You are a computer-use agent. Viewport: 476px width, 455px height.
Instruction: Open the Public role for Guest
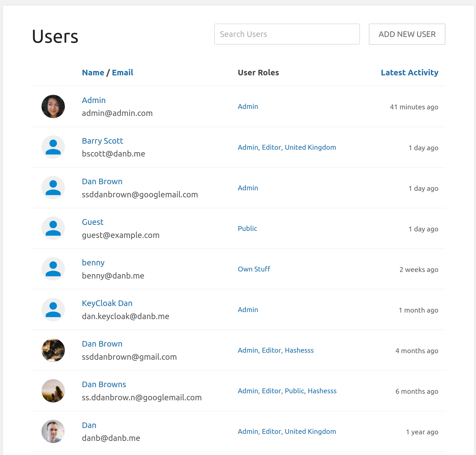(247, 228)
